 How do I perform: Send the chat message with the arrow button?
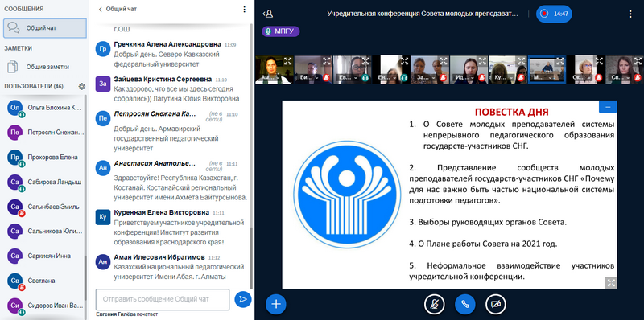pyautogui.click(x=243, y=299)
